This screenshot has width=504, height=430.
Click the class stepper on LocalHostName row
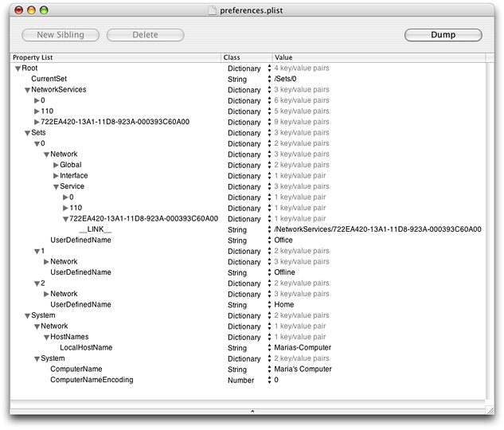pyautogui.click(x=268, y=348)
